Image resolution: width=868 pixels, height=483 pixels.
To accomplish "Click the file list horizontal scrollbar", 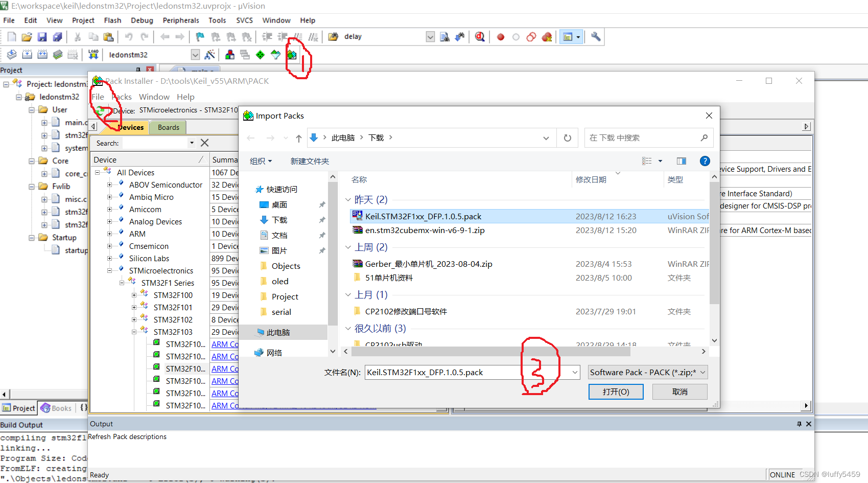I will (x=490, y=352).
